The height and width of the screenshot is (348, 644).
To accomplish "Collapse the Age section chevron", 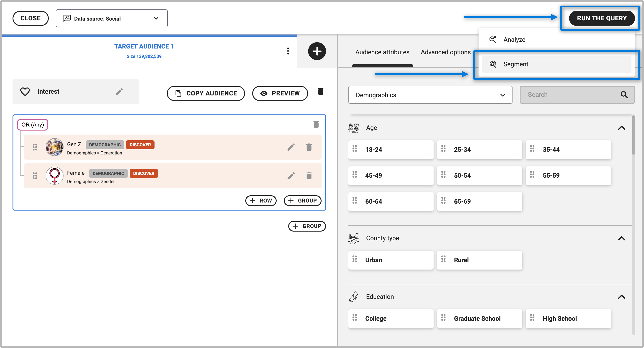I will (621, 128).
